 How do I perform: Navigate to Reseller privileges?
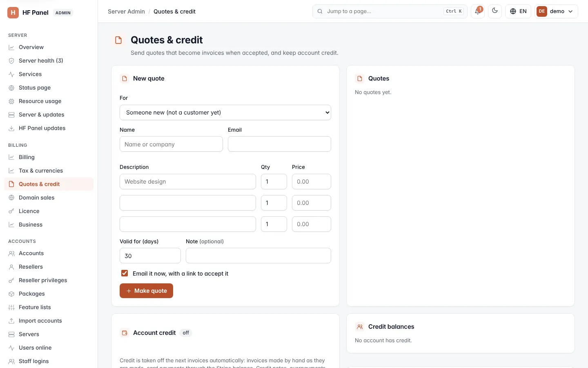(49, 280)
